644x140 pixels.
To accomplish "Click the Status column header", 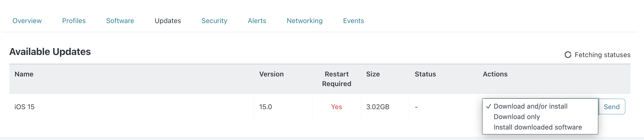I will coord(425,74).
